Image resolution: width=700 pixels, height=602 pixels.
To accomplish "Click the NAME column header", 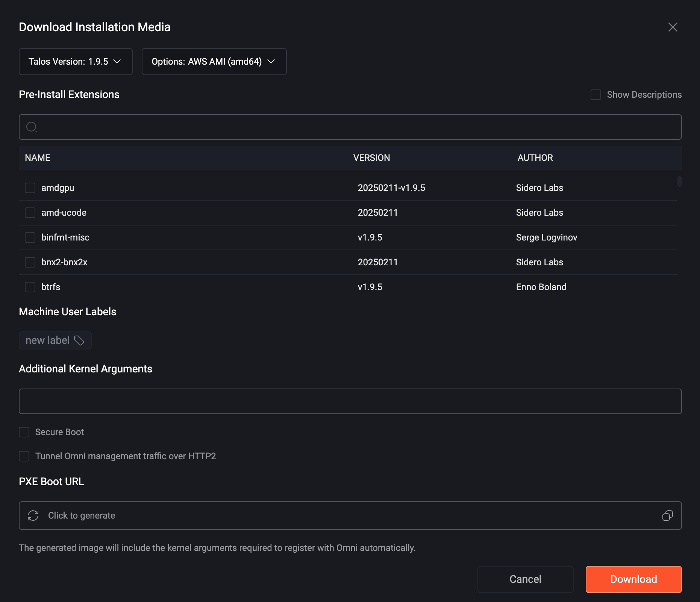I will click(38, 158).
